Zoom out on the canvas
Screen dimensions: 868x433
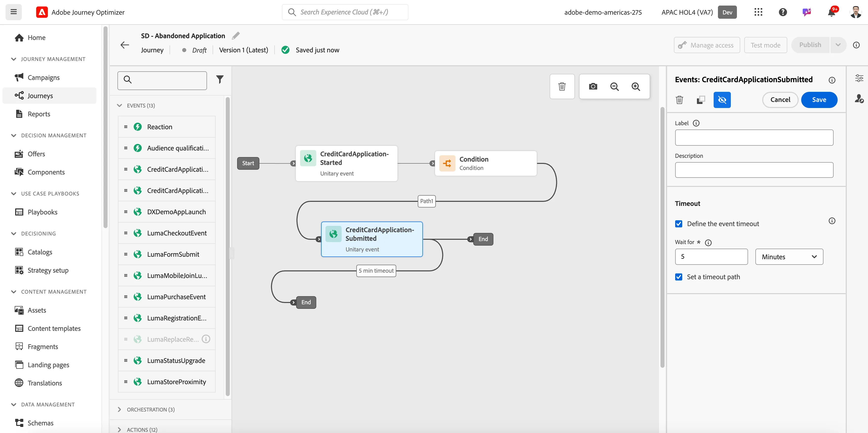(614, 86)
